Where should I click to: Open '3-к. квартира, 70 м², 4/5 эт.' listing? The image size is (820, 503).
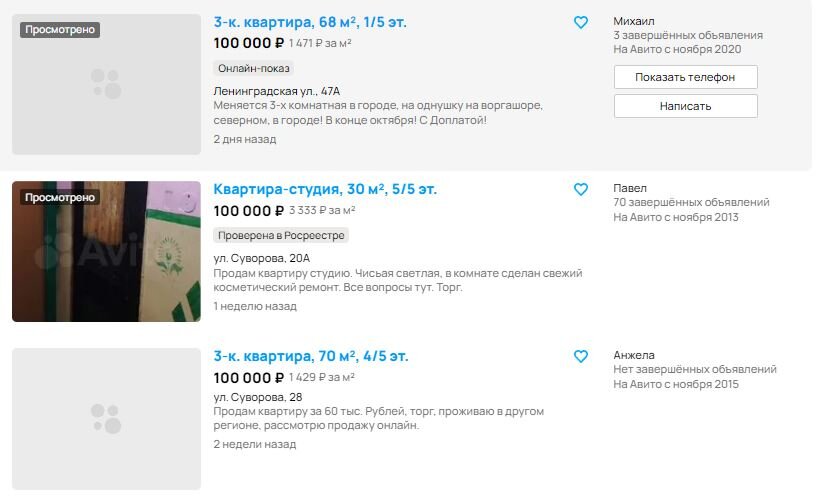pyautogui.click(x=311, y=356)
